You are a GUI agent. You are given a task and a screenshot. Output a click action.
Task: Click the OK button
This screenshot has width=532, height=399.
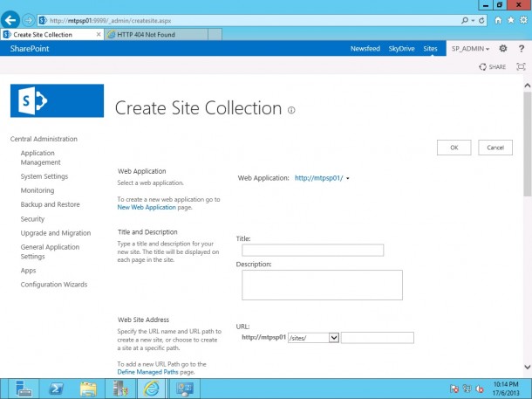[x=454, y=148]
